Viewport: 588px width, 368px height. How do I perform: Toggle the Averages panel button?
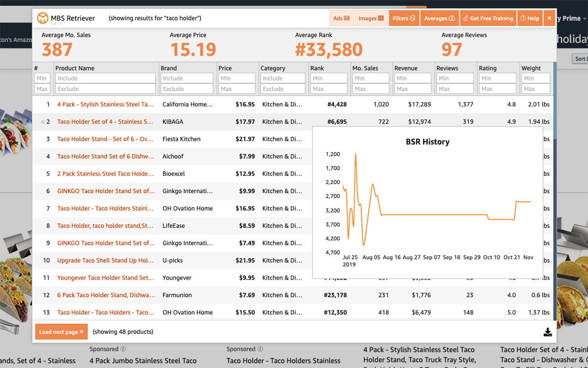[x=439, y=18]
